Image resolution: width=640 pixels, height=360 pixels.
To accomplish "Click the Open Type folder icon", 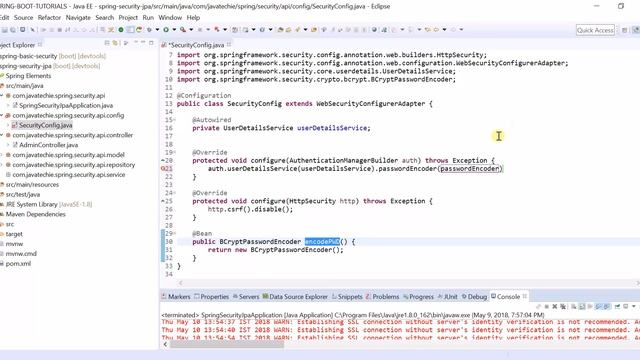I will (x=280, y=30).
